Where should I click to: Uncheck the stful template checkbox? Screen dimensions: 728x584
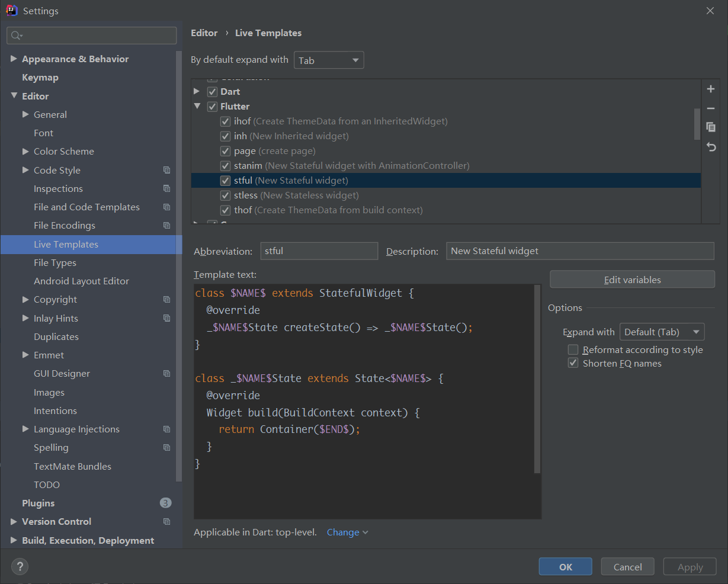point(225,181)
